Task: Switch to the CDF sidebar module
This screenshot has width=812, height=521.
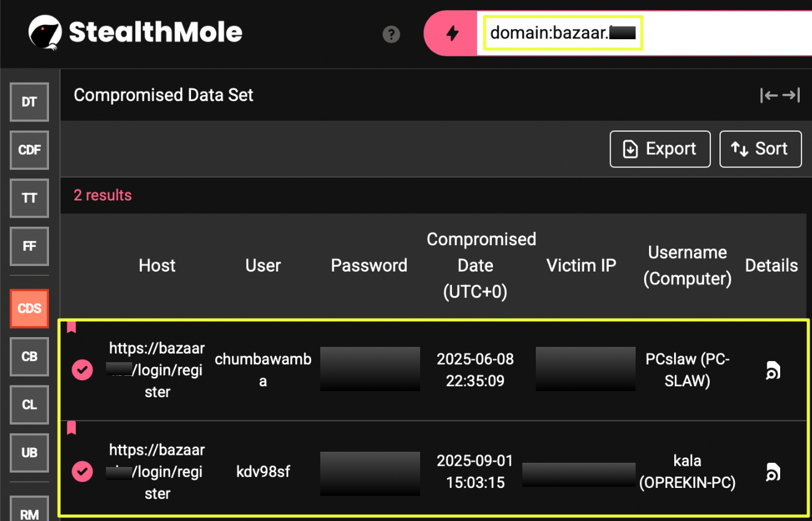Action: click(29, 150)
